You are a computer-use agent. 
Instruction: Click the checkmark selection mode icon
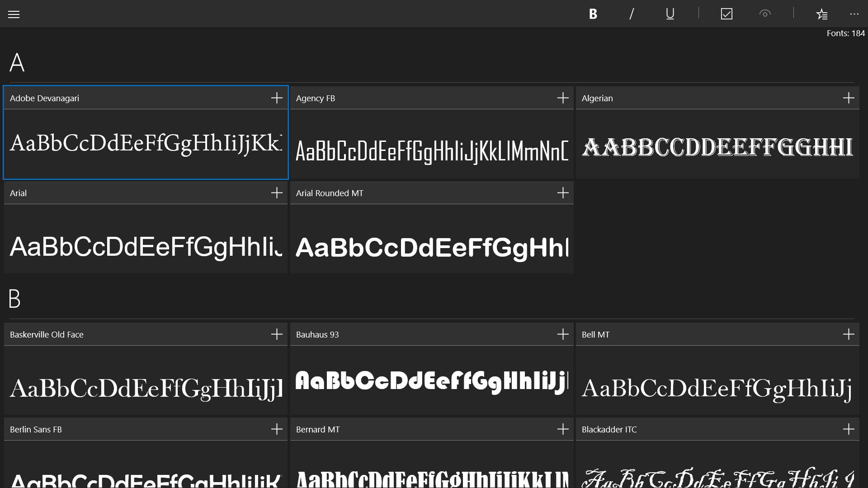(x=726, y=14)
